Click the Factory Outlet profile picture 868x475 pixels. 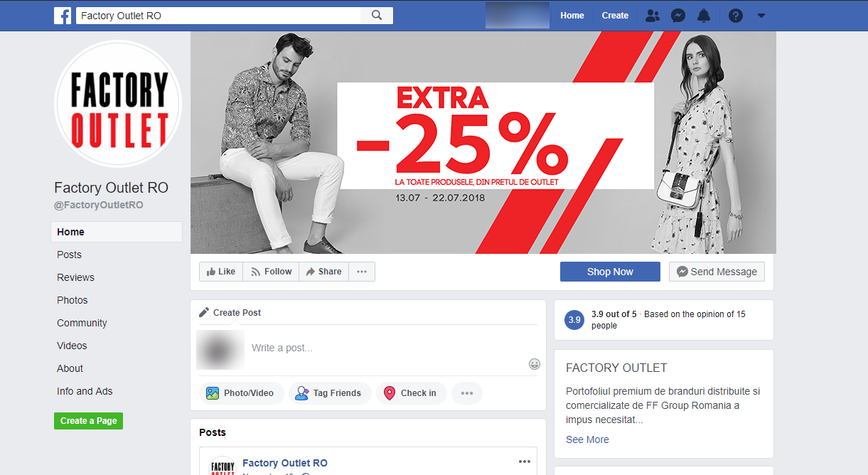[118, 104]
